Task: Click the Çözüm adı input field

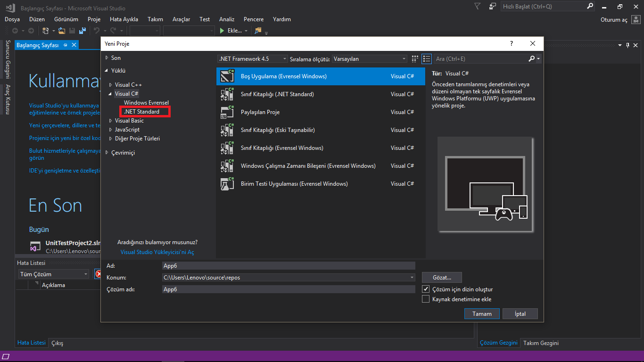Action: tap(289, 289)
